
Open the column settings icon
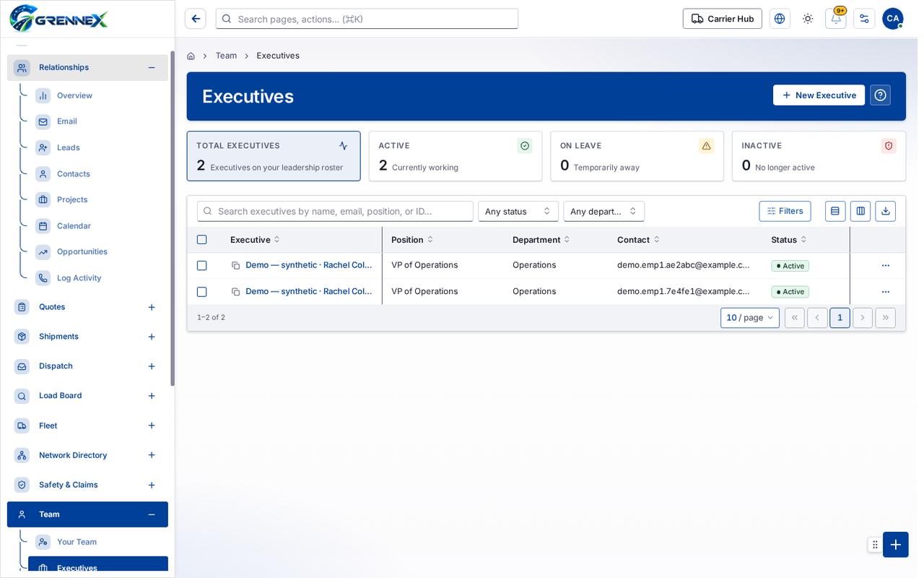pos(860,211)
